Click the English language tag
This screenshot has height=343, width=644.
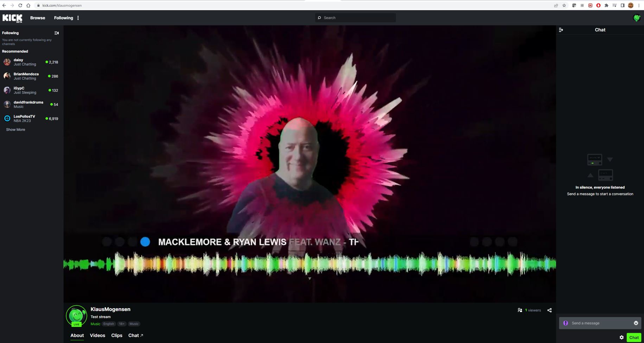pyautogui.click(x=109, y=324)
